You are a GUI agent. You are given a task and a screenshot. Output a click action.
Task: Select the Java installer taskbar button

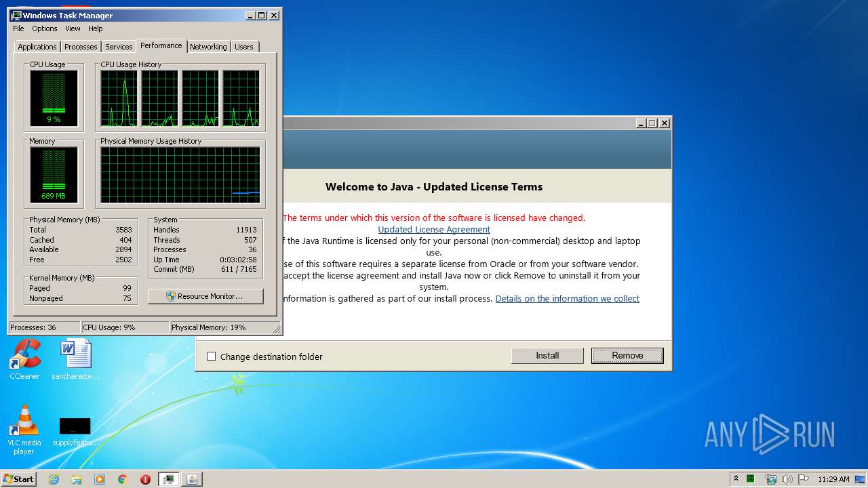click(x=191, y=479)
